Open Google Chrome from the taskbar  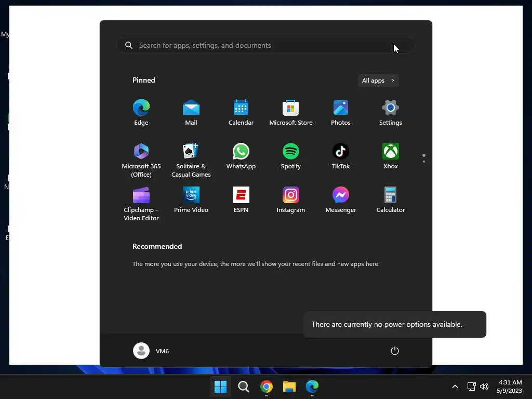pos(267,387)
